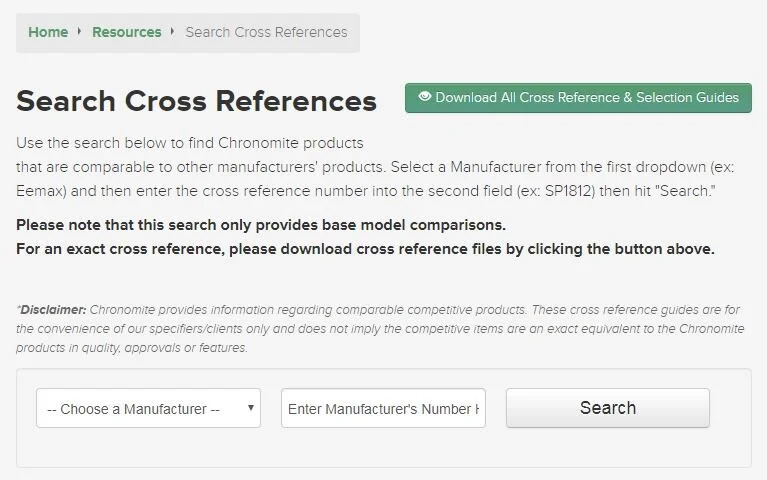The height and width of the screenshot is (480, 767).
Task: Click the breadcrumb arrow after Resources
Action: tap(172, 32)
